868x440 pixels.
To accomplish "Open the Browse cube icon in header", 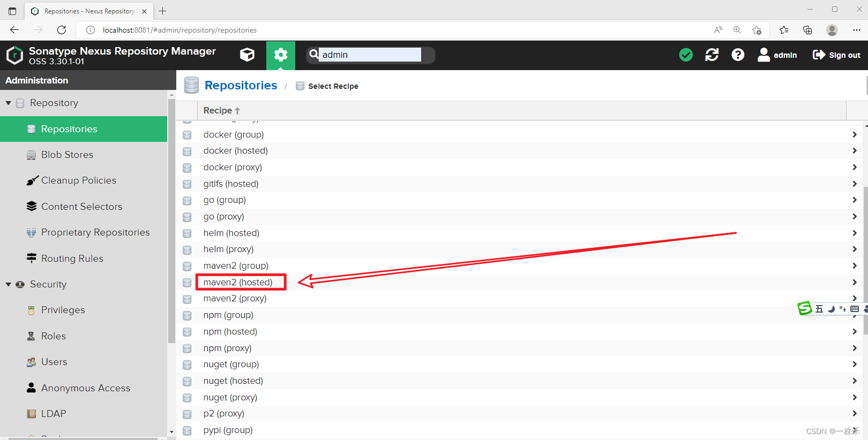I will [x=247, y=55].
